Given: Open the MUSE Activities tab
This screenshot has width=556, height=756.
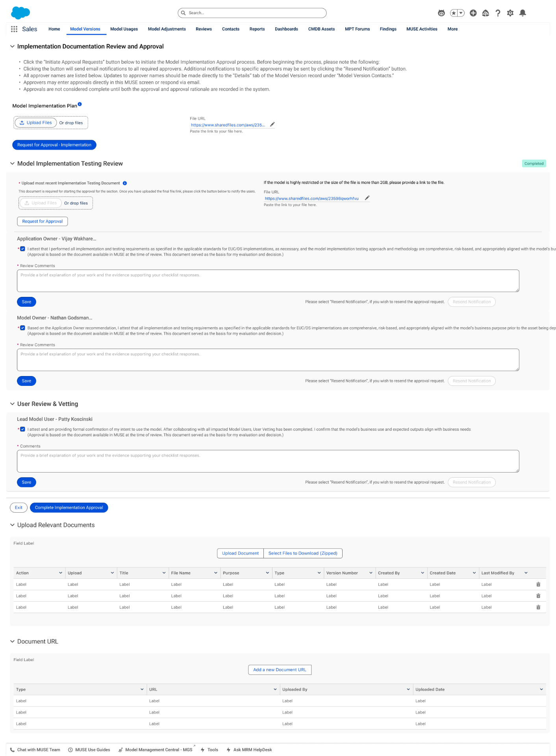Looking at the screenshot, I should click(422, 29).
